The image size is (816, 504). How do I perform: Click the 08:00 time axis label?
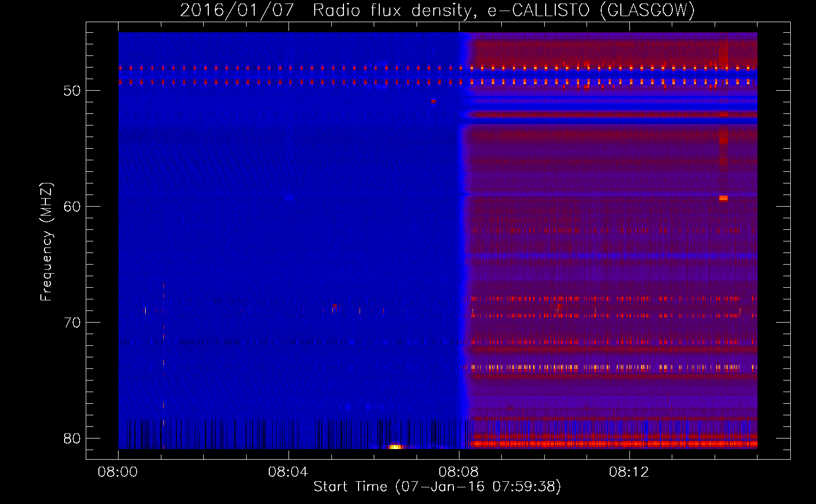click(118, 472)
